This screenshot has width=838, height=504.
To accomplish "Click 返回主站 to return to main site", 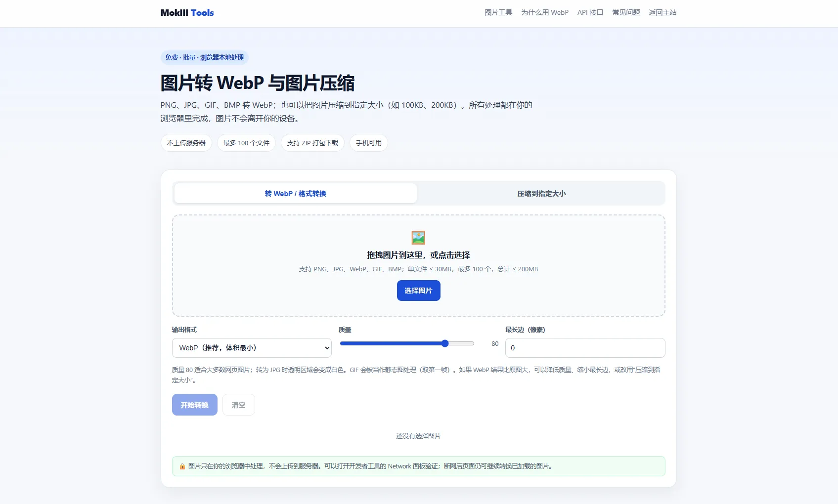I will pyautogui.click(x=662, y=13).
